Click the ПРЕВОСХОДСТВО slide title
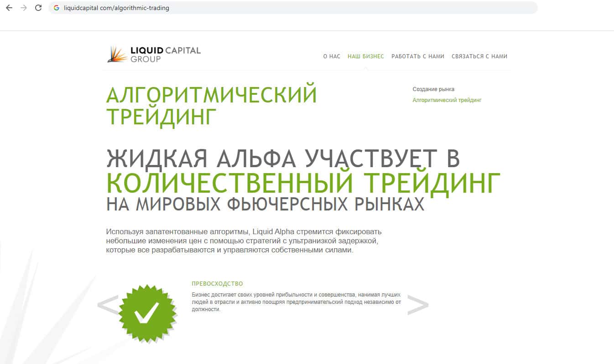The width and height of the screenshot is (614, 364). 218,284
